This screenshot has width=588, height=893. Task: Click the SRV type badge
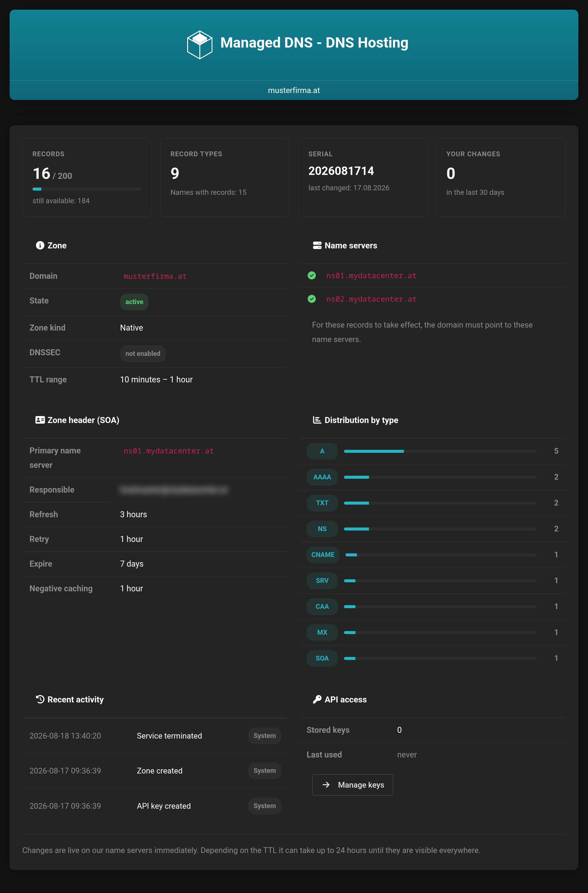coord(322,580)
